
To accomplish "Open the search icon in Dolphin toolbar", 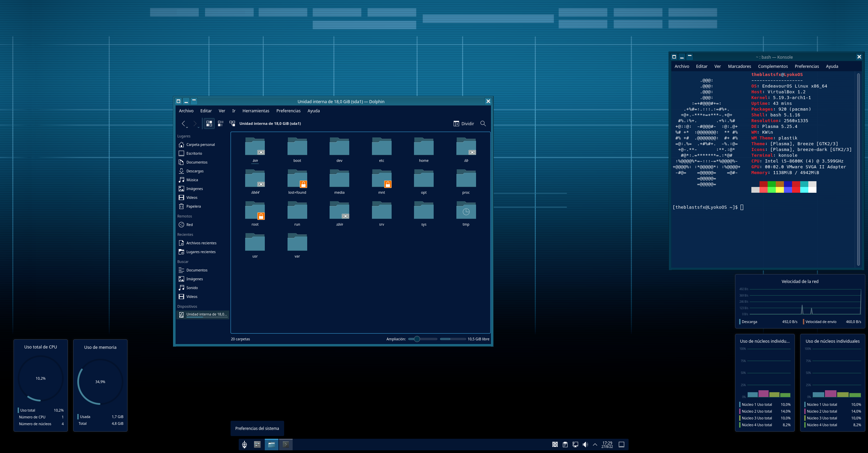I will (483, 124).
